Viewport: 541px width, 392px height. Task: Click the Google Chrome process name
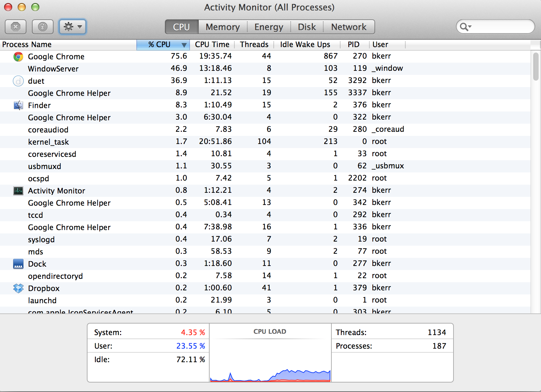click(x=56, y=57)
